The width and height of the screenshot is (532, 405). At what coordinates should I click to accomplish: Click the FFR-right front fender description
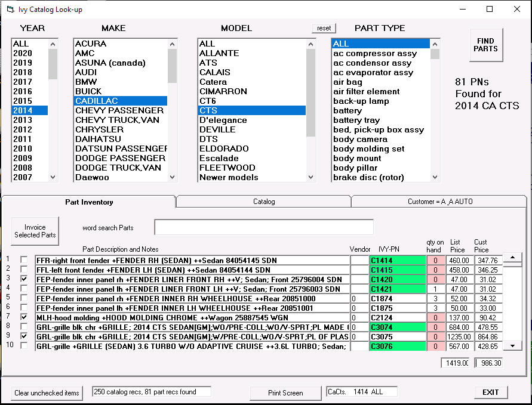pos(192,260)
